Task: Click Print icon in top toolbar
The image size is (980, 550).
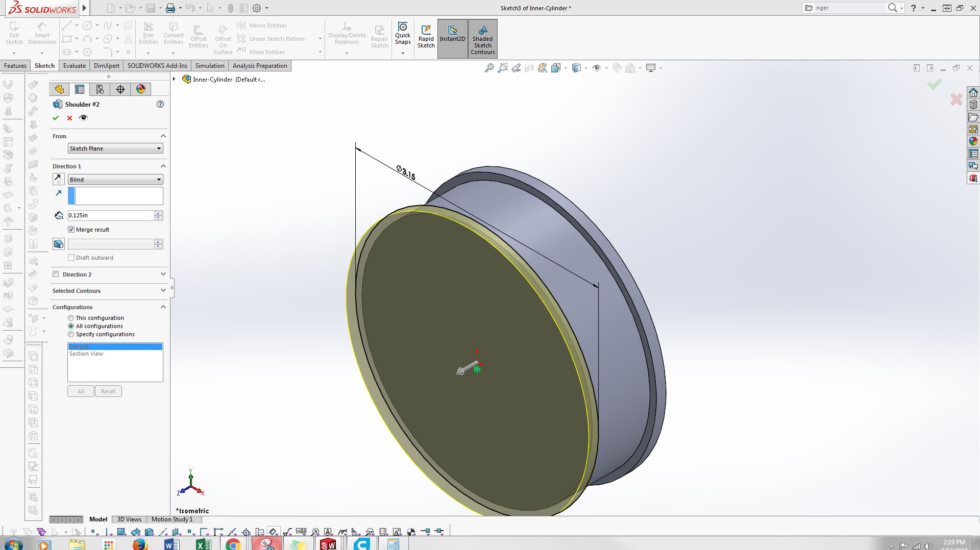Action: click(x=170, y=8)
